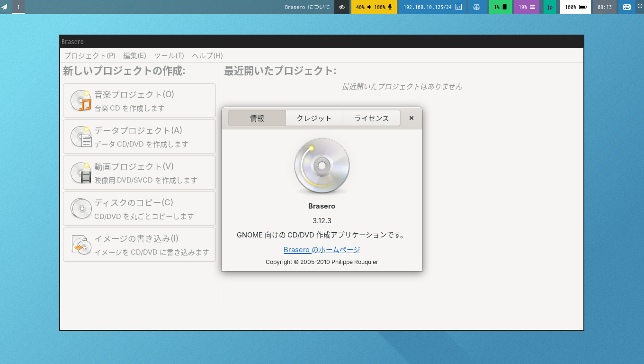
Task: Click the 最近開いたプロジェクト: heading
Action: click(x=280, y=71)
